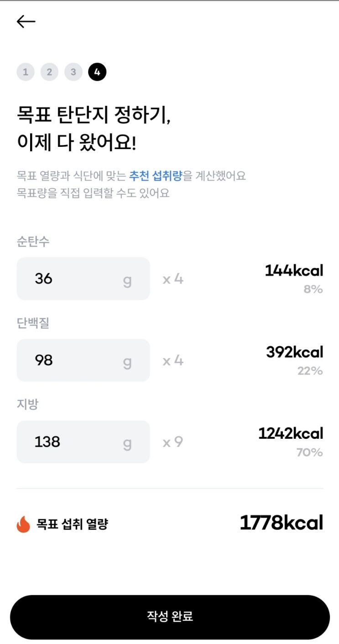Tap the 1778kcal total calorie value
The width and height of the screenshot is (339, 644).
point(281,523)
